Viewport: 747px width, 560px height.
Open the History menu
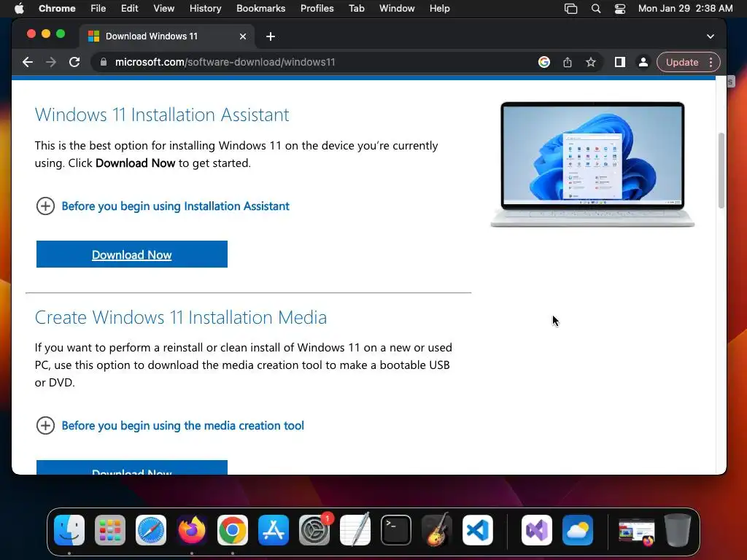(205, 9)
